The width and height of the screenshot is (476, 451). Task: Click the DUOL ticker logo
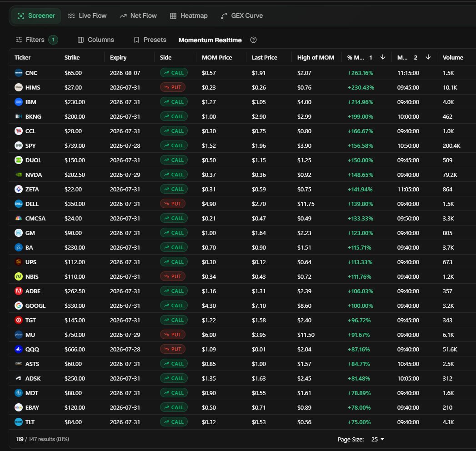19,160
